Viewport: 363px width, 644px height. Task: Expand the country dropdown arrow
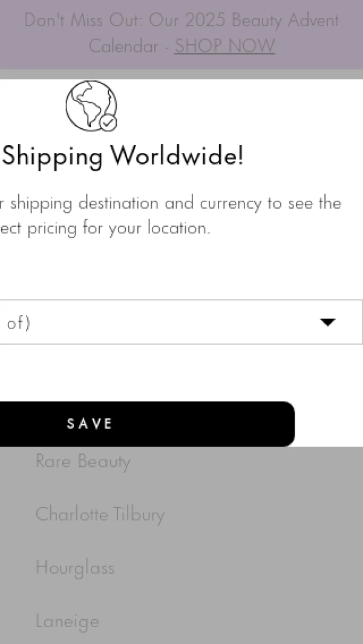(327, 322)
